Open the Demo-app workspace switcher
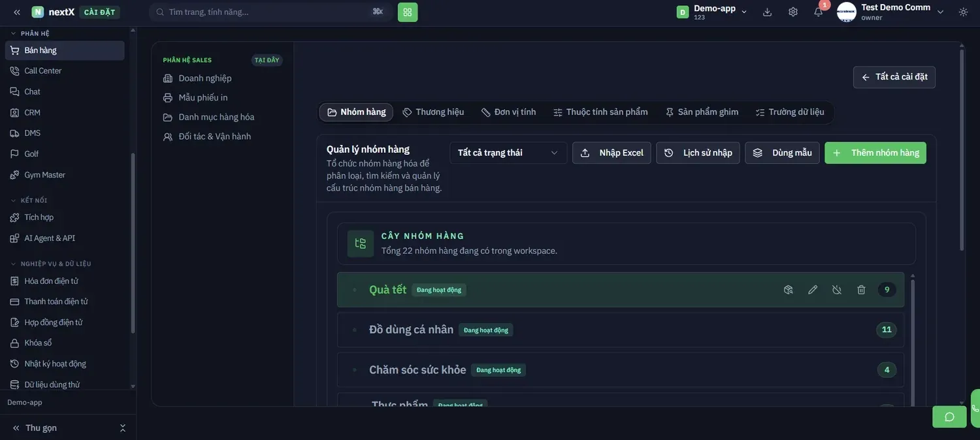Viewport: 980px width, 440px height. pyautogui.click(x=713, y=12)
